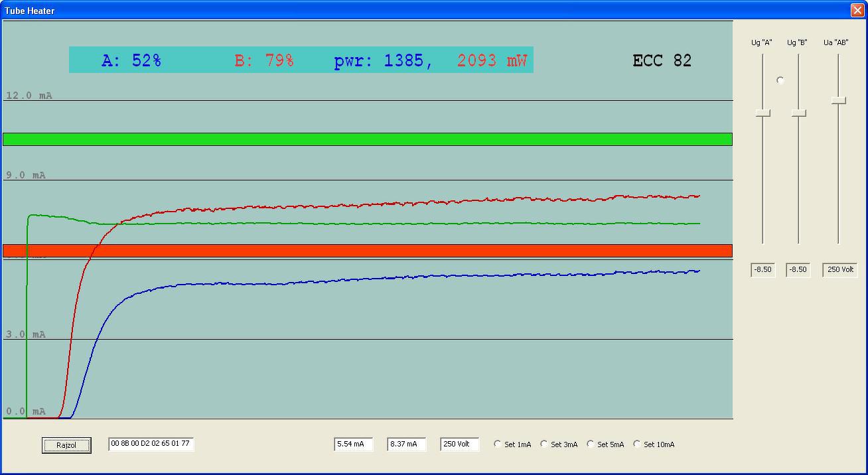Click the A: 52% reading

tap(131, 60)
